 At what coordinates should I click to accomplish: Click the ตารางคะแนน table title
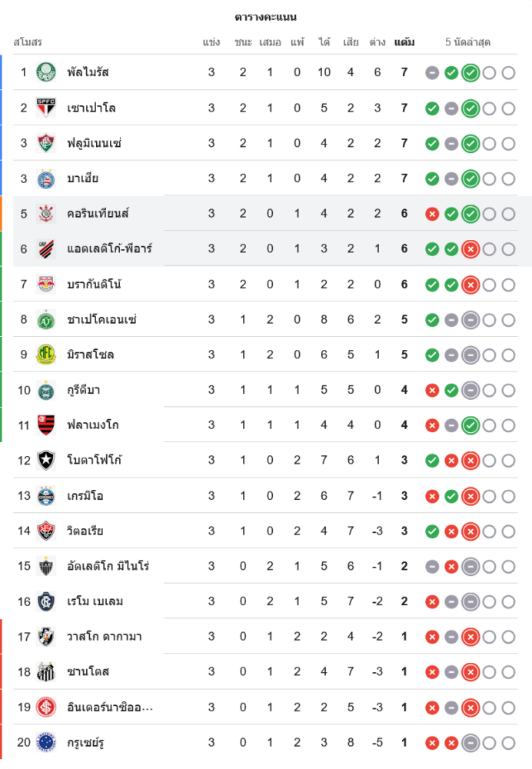(x=265, y=17)
